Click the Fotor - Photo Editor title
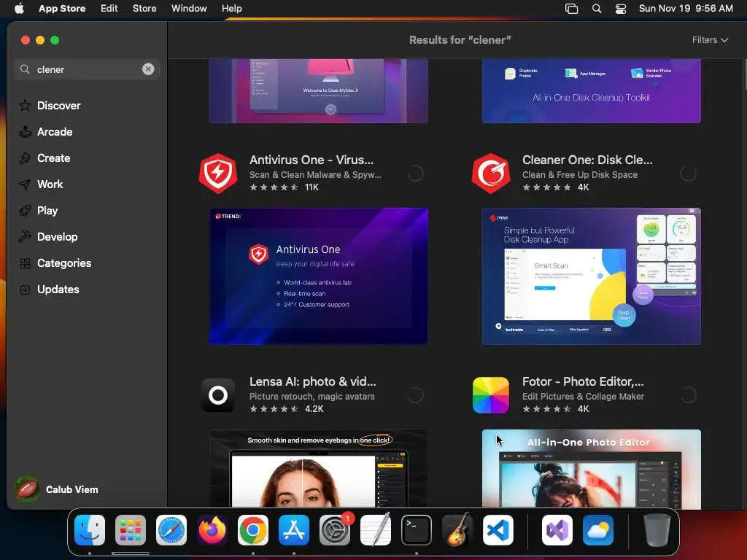Image resolution: width=747 pixels, height=560 pixels. (583, 381)
